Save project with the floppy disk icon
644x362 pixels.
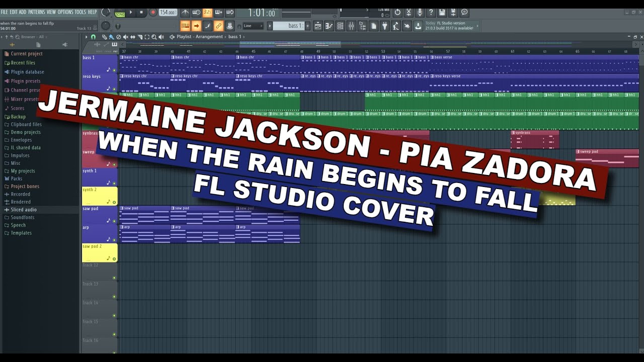click(x=442, y=12)
